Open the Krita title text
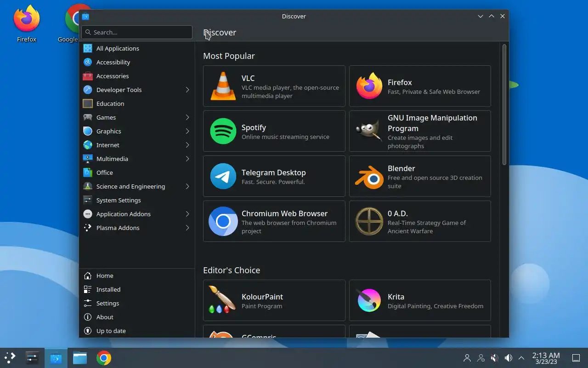 tap(396, 297)
